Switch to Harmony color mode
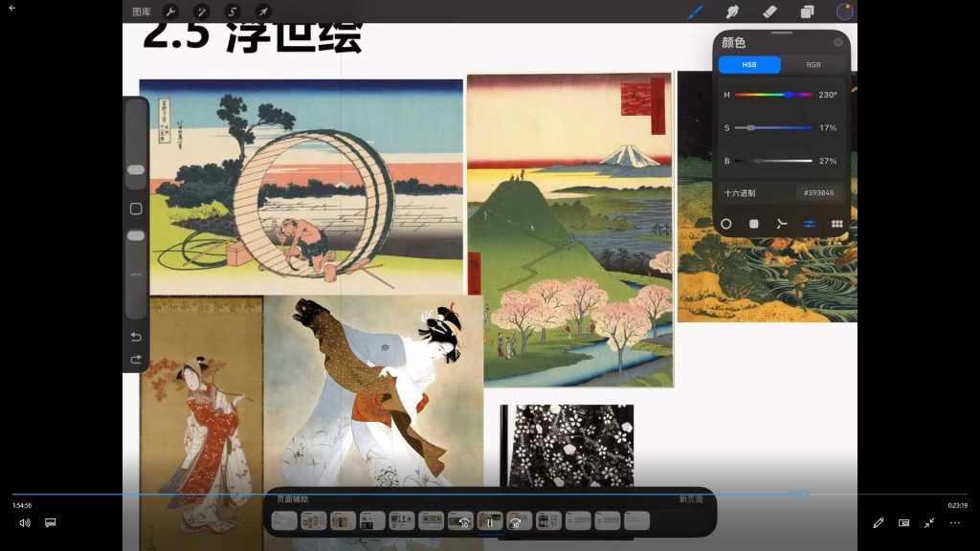The height and width of the screenshot is (551, 980). pyautogui.click(x=781, y=224)
